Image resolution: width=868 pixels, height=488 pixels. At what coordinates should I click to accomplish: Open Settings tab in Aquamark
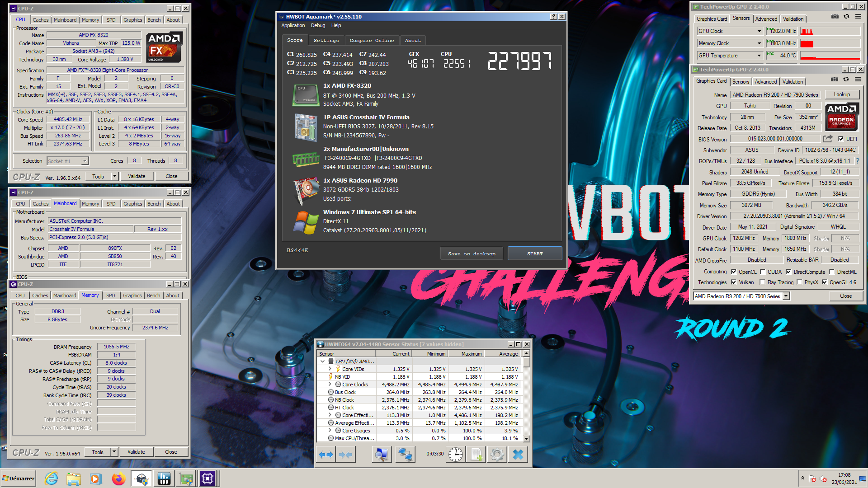click(326, 40)
